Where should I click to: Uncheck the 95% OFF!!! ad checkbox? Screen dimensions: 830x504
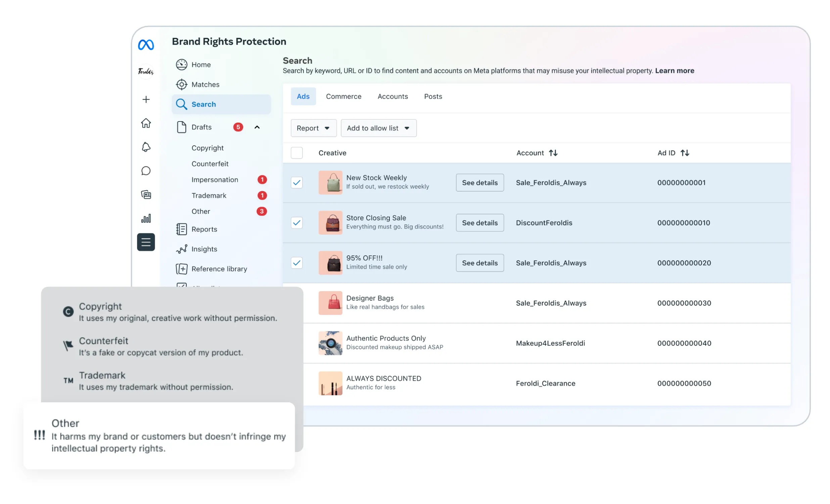pyautogui.click(x=296, y=263)
